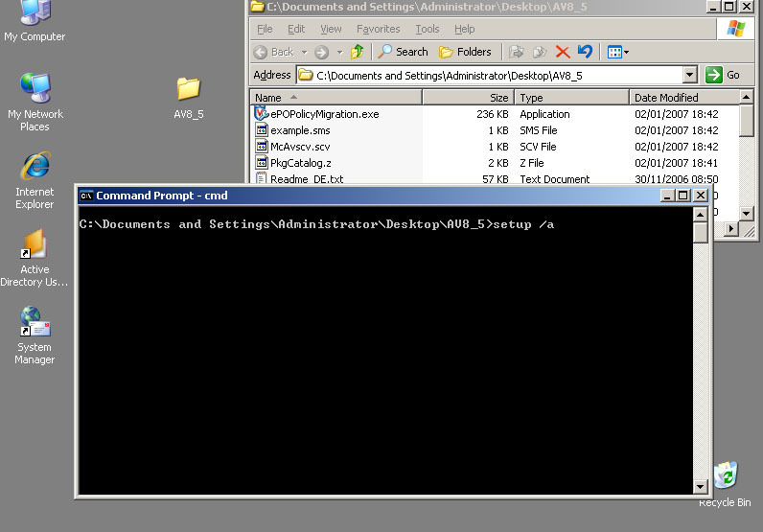Close the Command Prompt window
Viewport: 763px width, 532px height.
(x=701, y=196)
